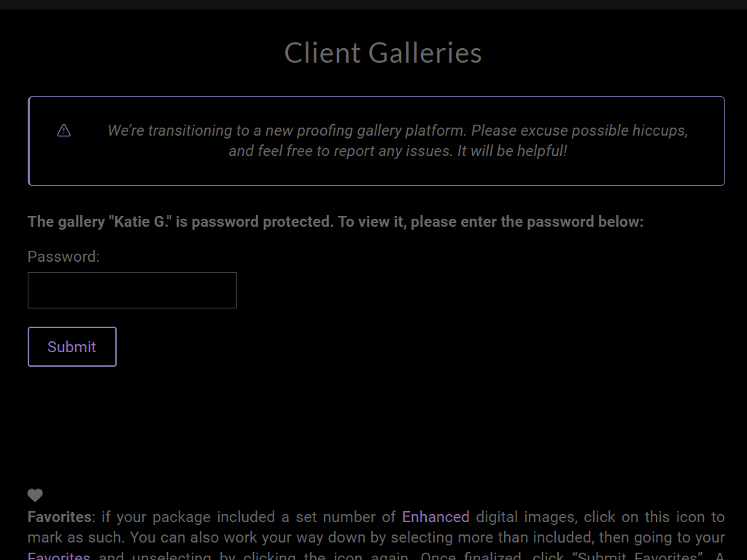Viewport: 747px width, 560px height.
Task: Click the Client Galleries page heading
Action: click(x=383, y=52)
